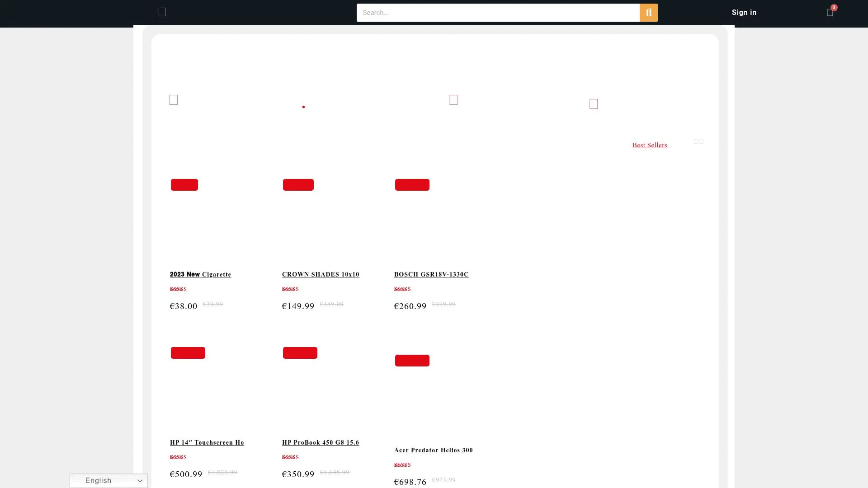Click the red sale badge on Cigarette product

click(184, 185)
